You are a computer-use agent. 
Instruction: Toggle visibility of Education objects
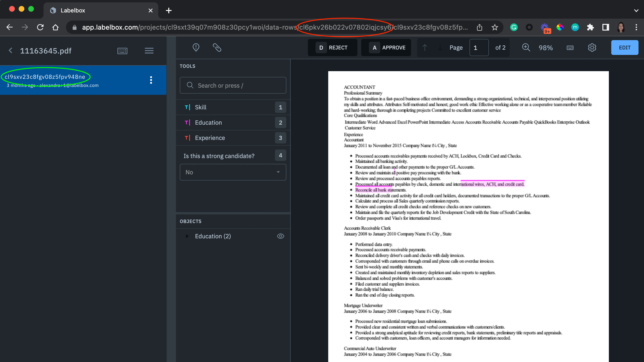tap(280, 236)
